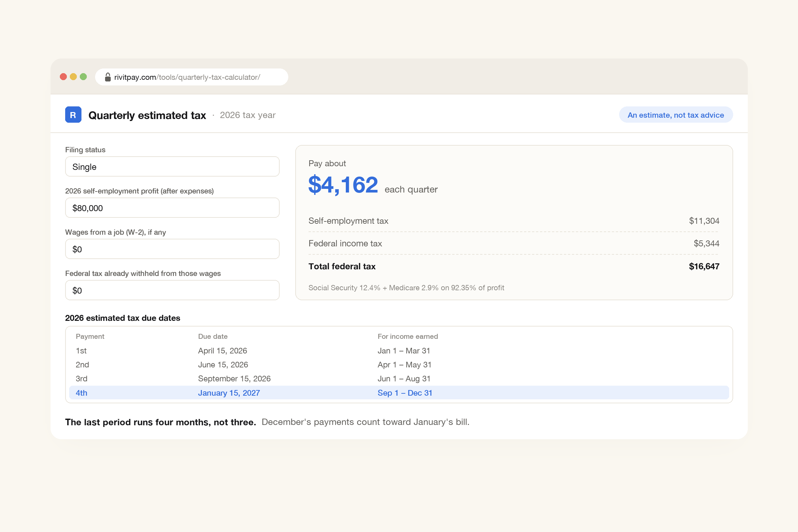
Task: Click the 'Due date' column header
Action: coord(213,336)
